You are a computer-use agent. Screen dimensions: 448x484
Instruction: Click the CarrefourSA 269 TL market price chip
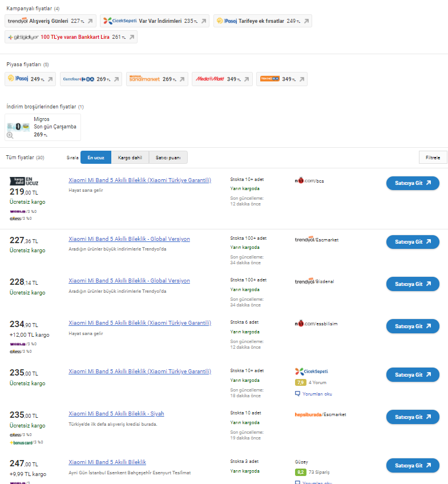[x=91, y=79]
